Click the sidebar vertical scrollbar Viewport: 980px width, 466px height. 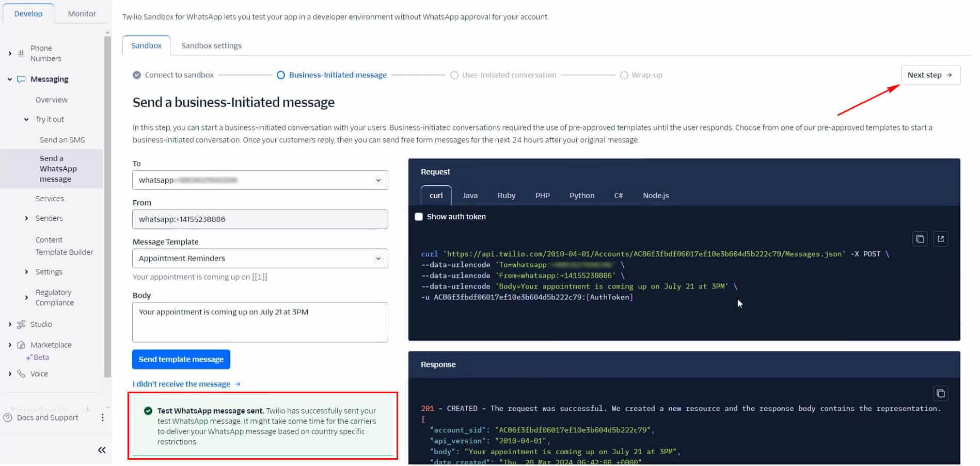pyautogui.click(x=107, y=206)
